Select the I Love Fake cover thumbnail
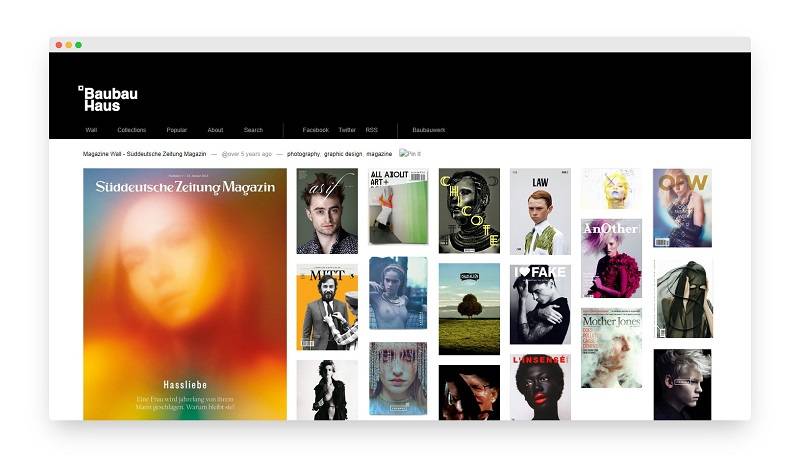Screen dimensions: 800x457 pos(540,304)
